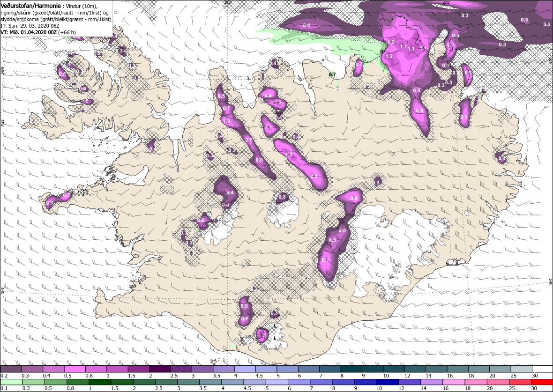553x392 pixels.
Task: Select the 16–18 light pink swatch in lower legend
Action: 454,383
